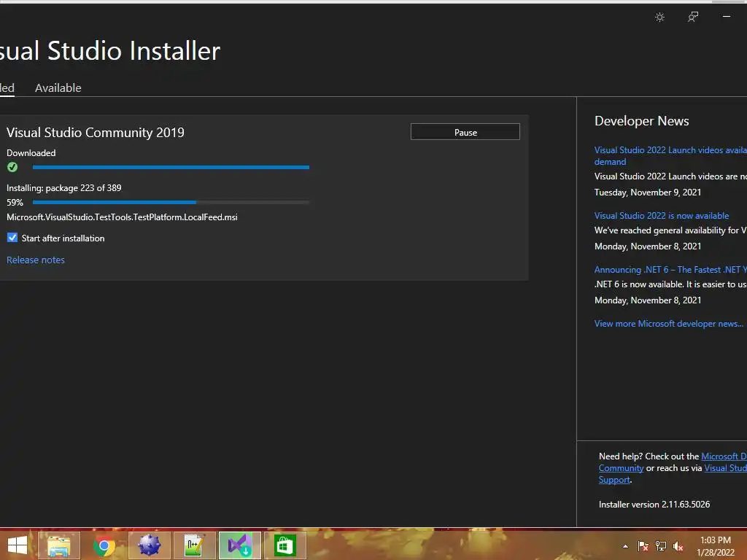
Task: Click the Developer News heading
Action: click(642, 121)
